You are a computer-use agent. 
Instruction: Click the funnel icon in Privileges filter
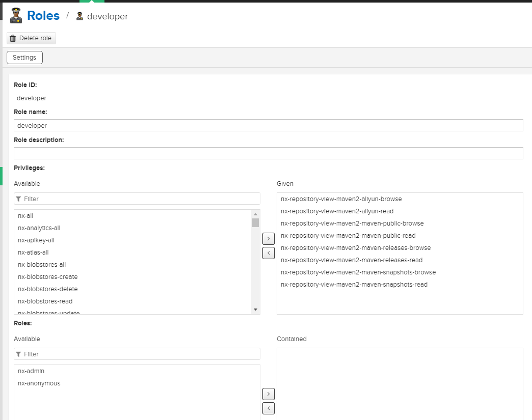click(19, 199)
